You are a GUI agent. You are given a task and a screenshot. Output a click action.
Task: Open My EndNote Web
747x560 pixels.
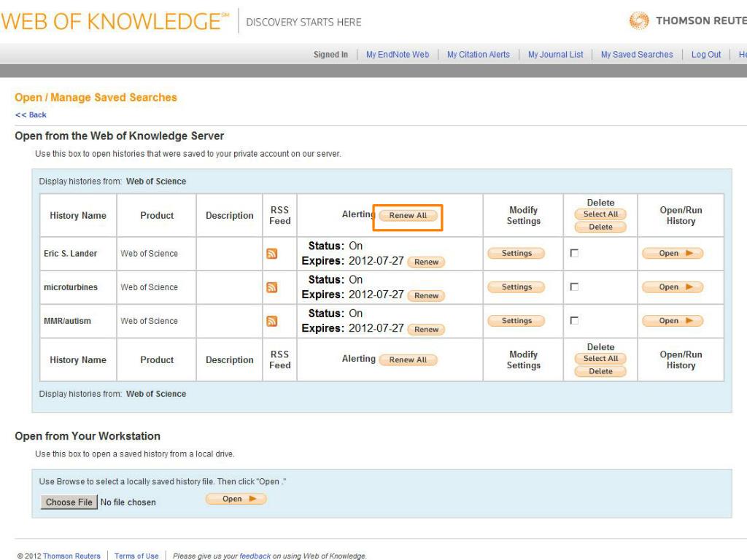(x=398, y=54)
